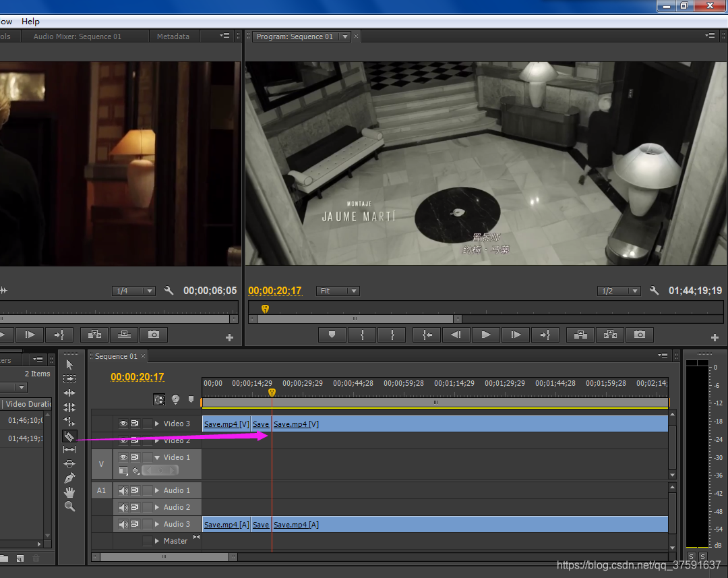Select the Hand tool
Viewport: 728px width, 578px height.
click(69, 492)
